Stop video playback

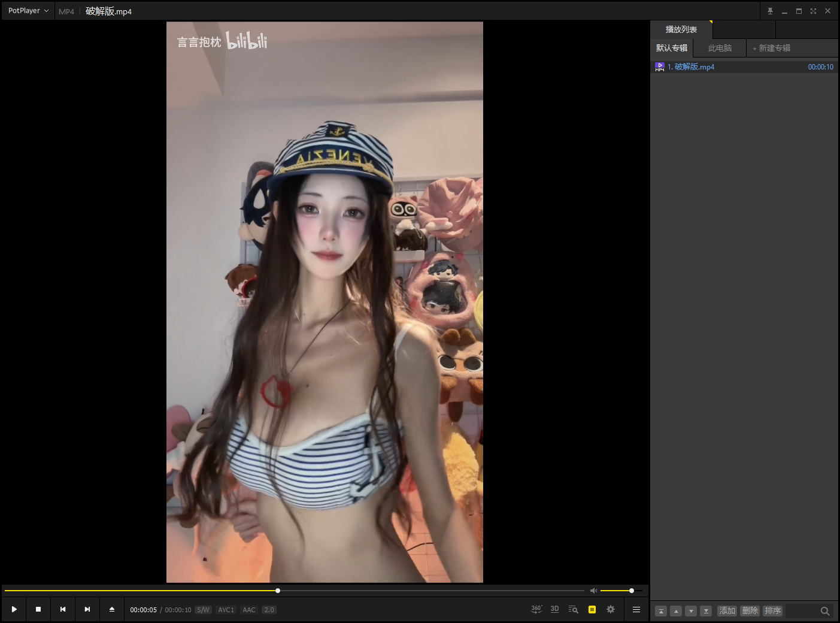(x=38, y=609)
